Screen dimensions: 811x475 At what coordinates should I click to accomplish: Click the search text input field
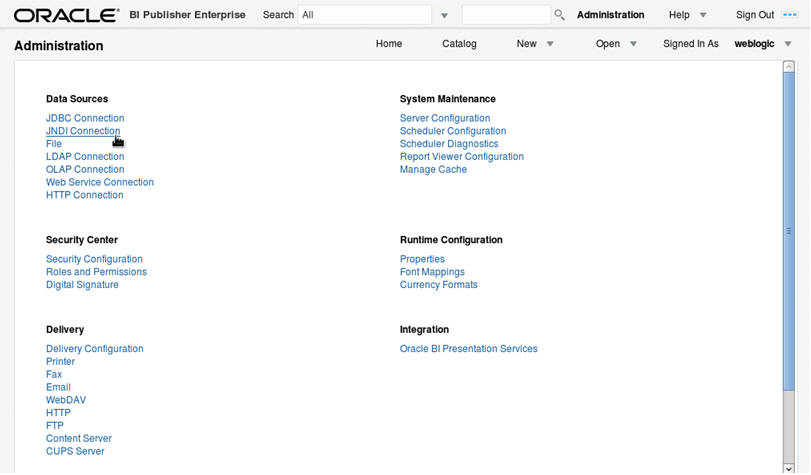[506, 14]
